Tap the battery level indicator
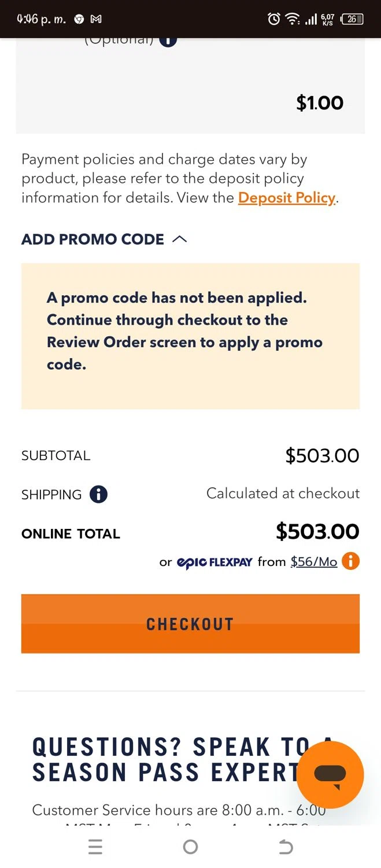The width and height of the screenshot is (381, 868). pos(352,19)
